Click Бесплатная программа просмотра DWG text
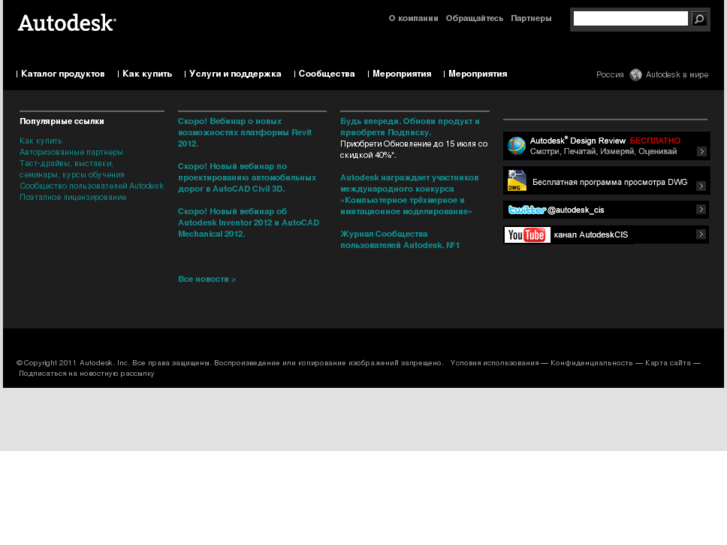 click(610, 182)
